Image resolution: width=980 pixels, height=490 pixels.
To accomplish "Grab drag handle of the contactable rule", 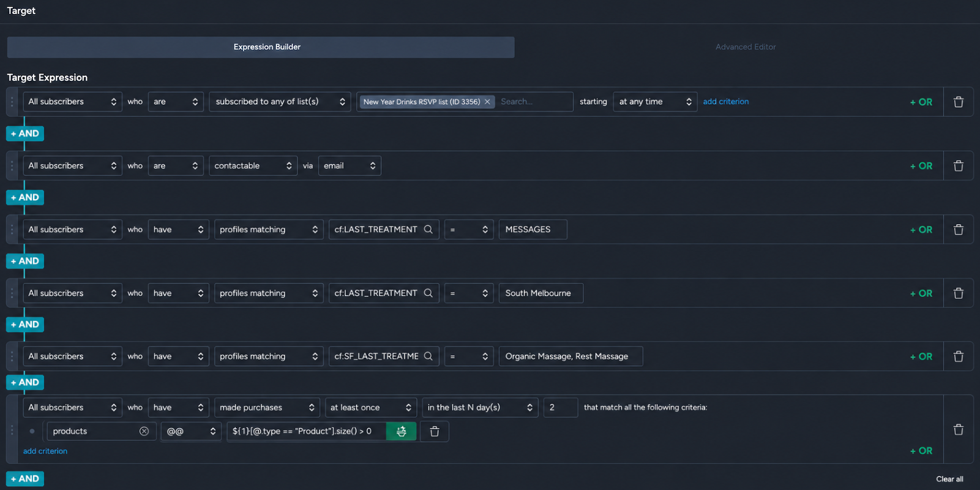I will [12, 166].
